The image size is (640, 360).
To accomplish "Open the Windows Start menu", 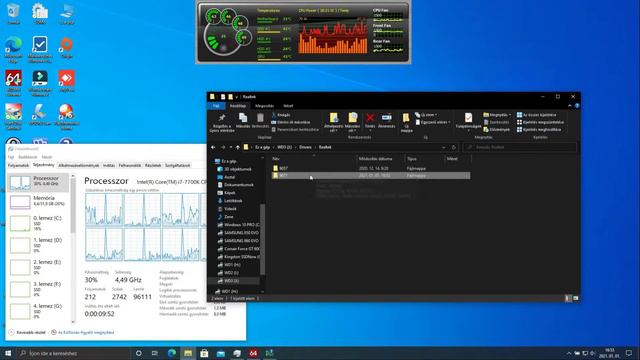I will 8,353.
